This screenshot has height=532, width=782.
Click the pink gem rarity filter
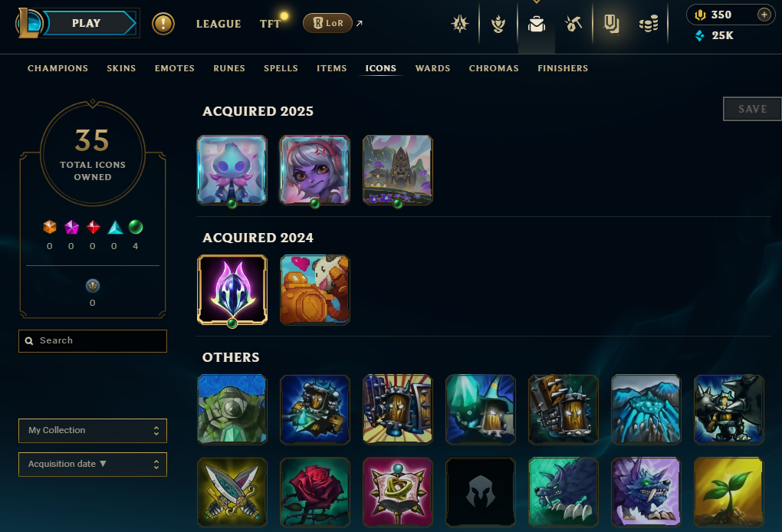coord(71,228)
